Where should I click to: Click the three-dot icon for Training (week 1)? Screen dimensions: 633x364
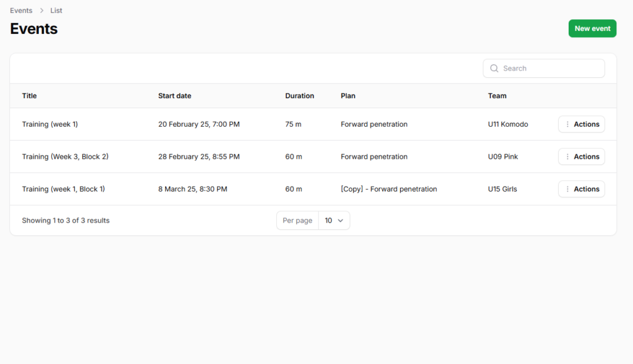point(567,124)
